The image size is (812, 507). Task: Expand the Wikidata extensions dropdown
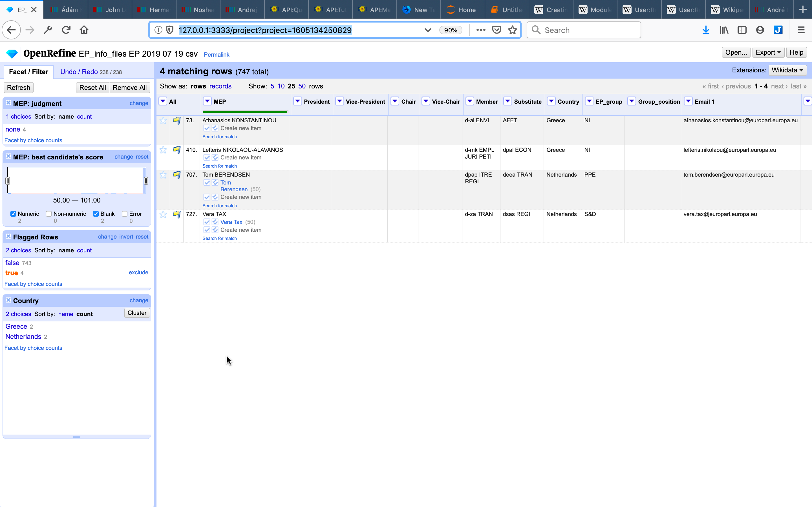[787, 70]
